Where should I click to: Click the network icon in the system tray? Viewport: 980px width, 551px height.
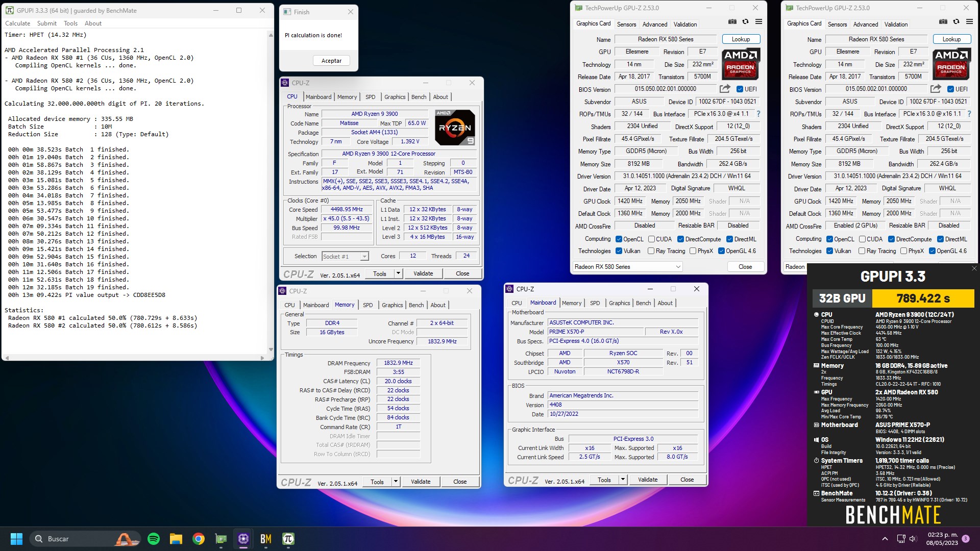coord(901,539)
